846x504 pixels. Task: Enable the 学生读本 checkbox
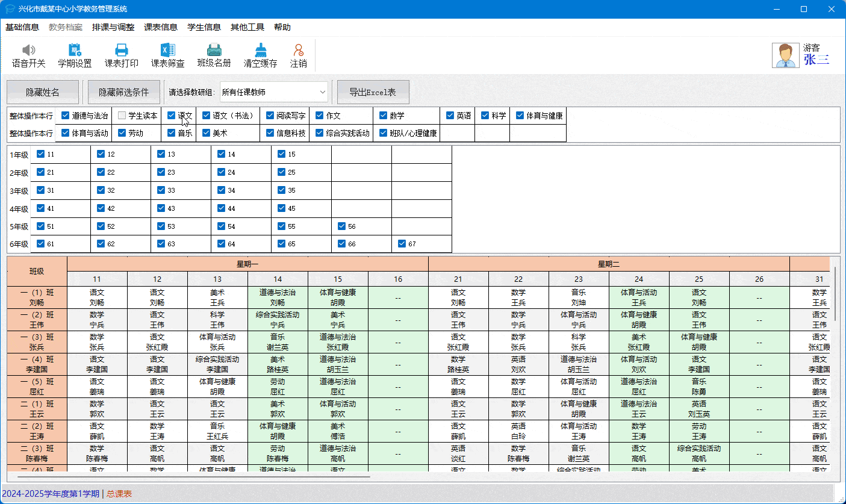point(122,116)
